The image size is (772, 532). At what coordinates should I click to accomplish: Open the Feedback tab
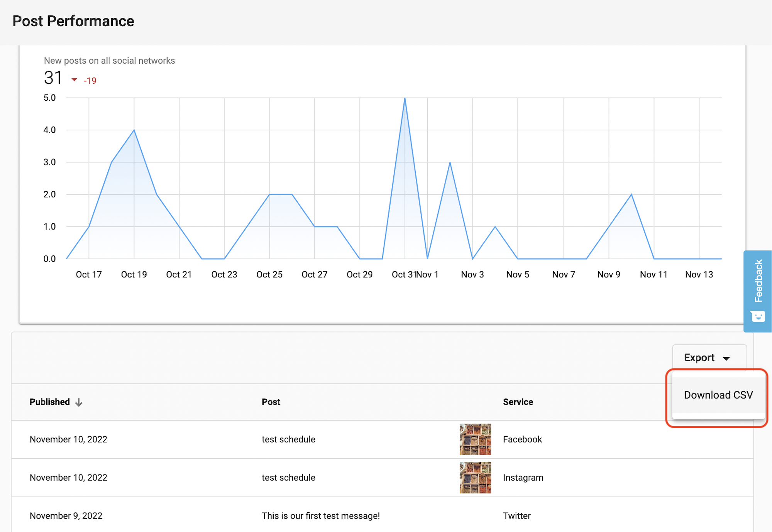click(758, 291)
